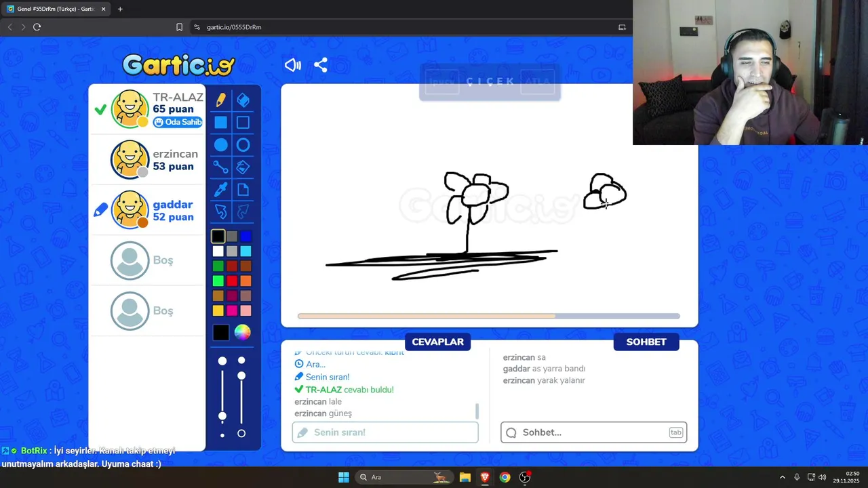Viewport: 868px width, 488px height.
Task: Click TR-ALAZ player avatar
Action: [130, 108]
